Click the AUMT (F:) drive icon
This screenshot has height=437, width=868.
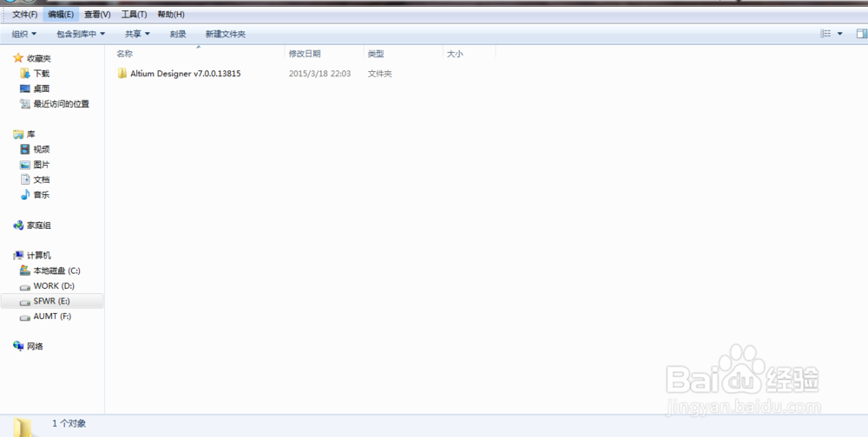click(25, 317)
